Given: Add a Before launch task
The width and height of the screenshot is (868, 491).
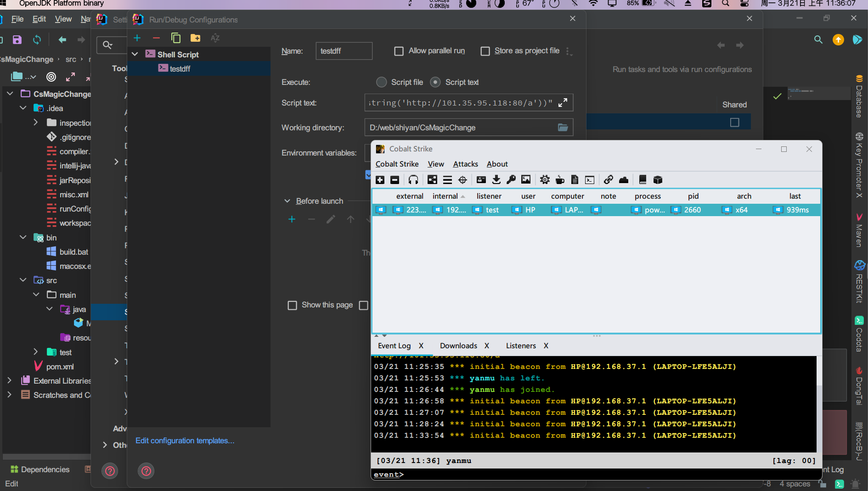Looking at the screenshot, I should tap(292, 219).
